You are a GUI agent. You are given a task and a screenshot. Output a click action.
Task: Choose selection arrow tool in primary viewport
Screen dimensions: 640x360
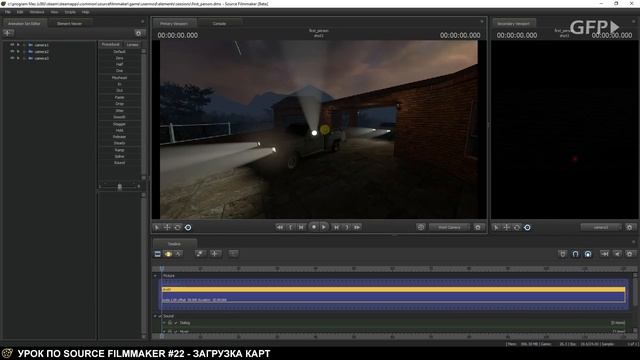click(157, 227)
